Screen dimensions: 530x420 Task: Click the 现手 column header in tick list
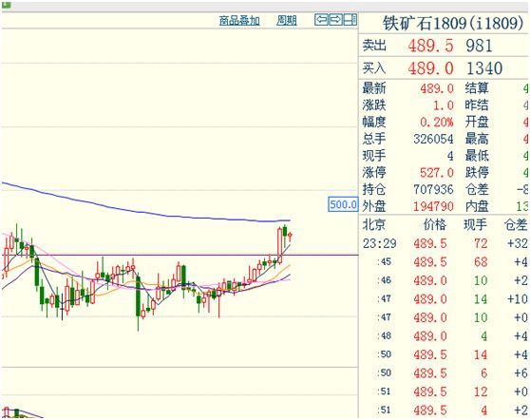475,225
